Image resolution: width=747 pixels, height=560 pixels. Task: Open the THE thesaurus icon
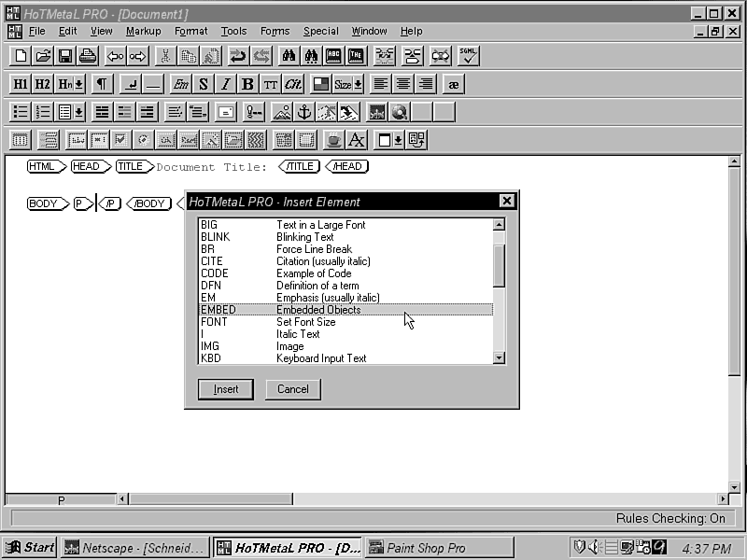356,56
